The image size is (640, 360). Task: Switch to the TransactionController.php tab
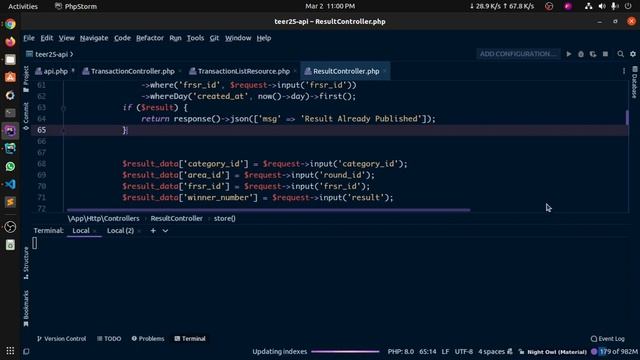coord(133,71)
